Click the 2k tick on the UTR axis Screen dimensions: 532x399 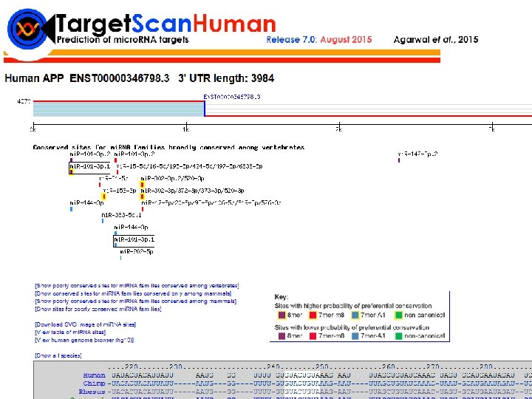(x=339, y=126)
